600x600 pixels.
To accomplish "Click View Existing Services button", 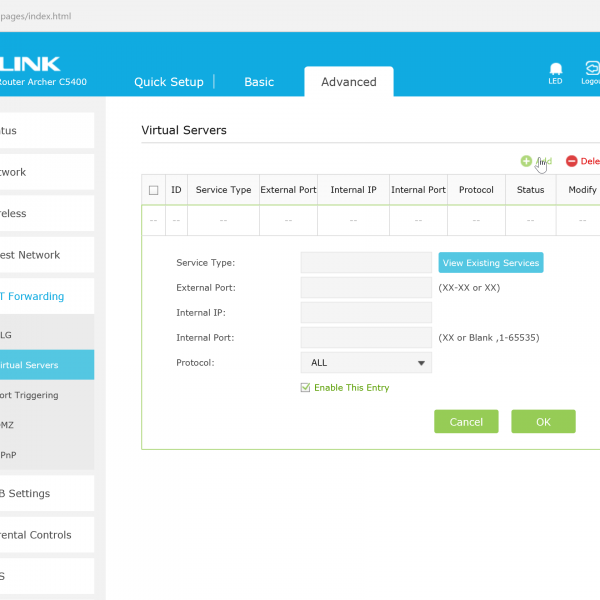I will pos(490,263).
